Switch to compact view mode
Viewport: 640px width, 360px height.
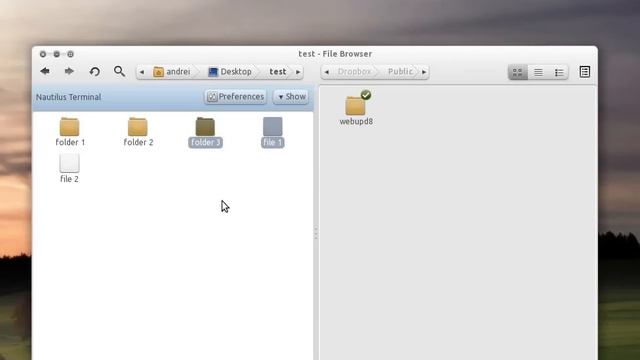559,72
